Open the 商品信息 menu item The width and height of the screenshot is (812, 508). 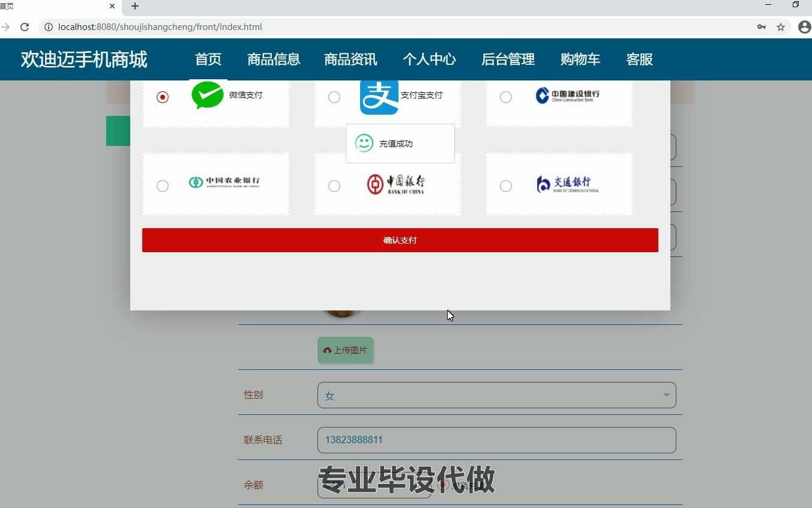(274, 59)
